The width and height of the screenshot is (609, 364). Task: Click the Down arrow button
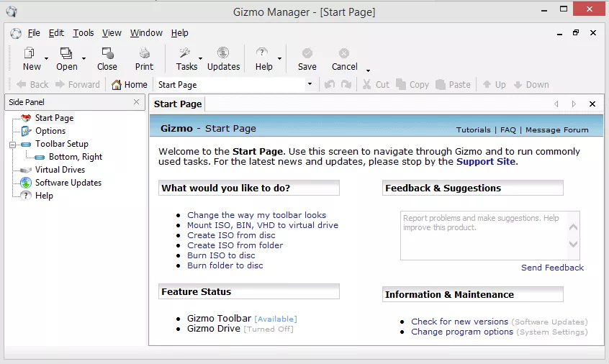pyautogui.click(x=531, y=85)
